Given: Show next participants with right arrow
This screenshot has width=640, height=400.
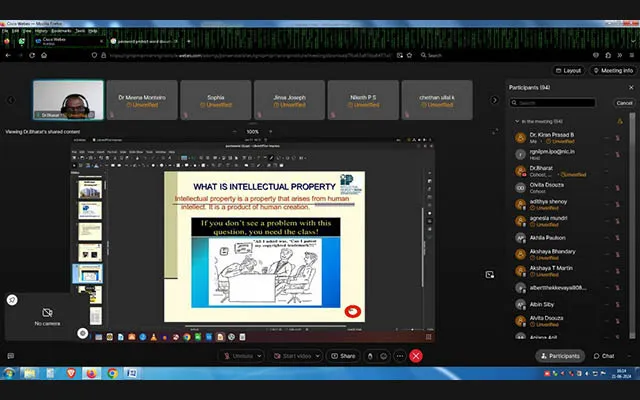Looking at the screenshot, I should [494, 100].
